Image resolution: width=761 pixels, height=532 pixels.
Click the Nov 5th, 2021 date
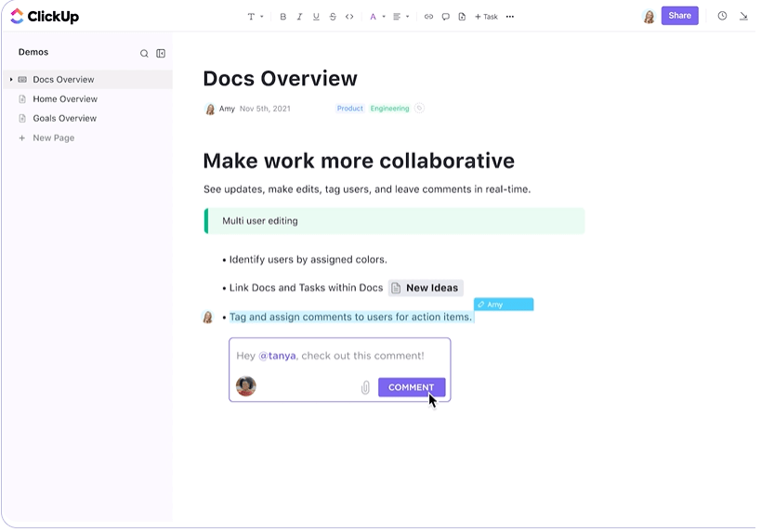tap(265, 109)
